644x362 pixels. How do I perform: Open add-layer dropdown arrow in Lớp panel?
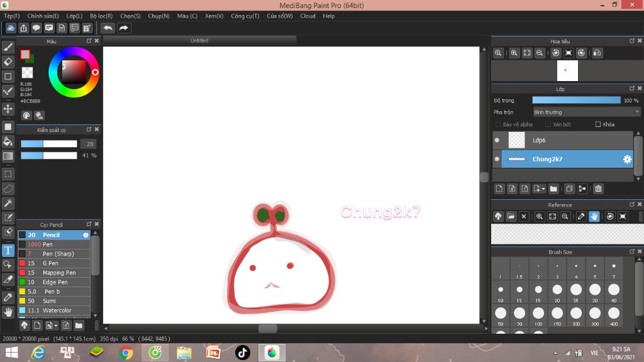(x=543, y=189)
